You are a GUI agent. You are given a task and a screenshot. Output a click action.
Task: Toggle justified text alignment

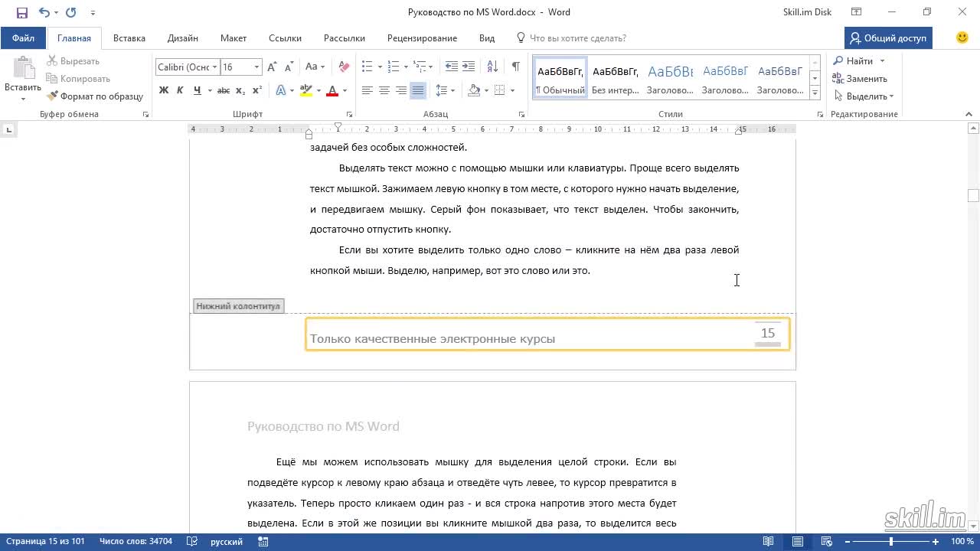417,90
